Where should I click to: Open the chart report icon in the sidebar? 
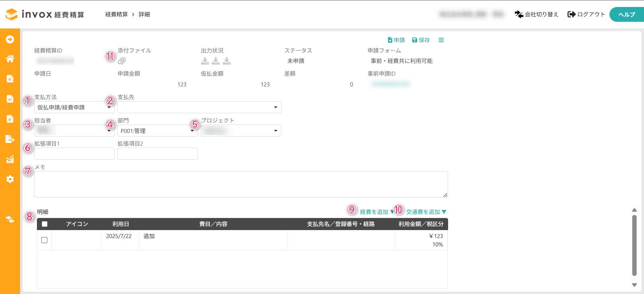click(x=10, y=159)
